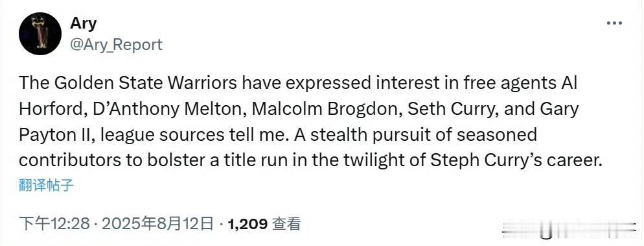Click the 2025年8月12日 post date

[x=157, y=224]
